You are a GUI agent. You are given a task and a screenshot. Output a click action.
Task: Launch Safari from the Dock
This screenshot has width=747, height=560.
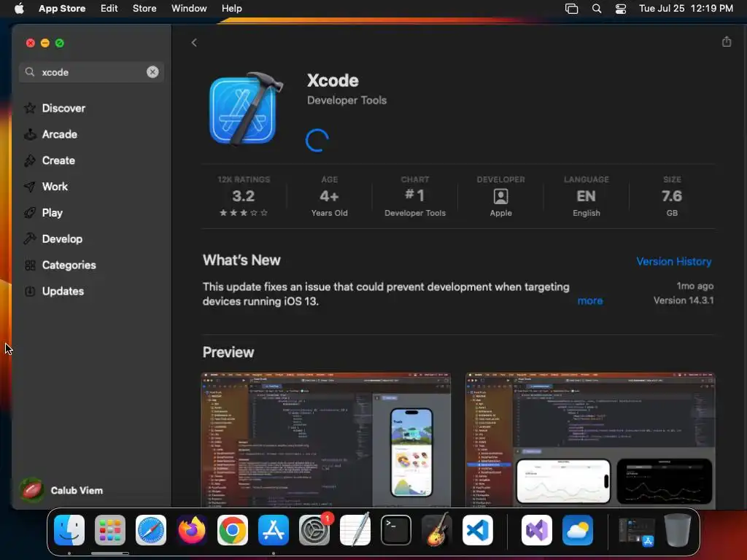[x=151, y=530]
